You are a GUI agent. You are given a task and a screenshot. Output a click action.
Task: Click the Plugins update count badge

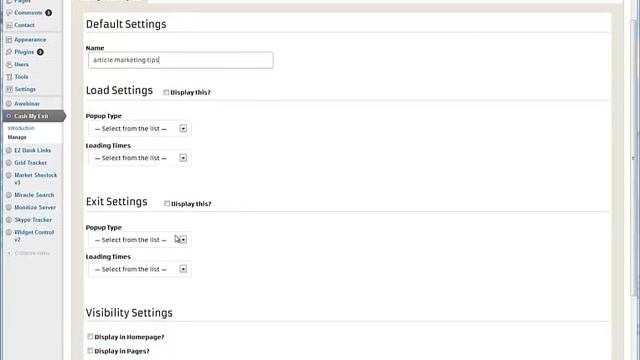40,52
